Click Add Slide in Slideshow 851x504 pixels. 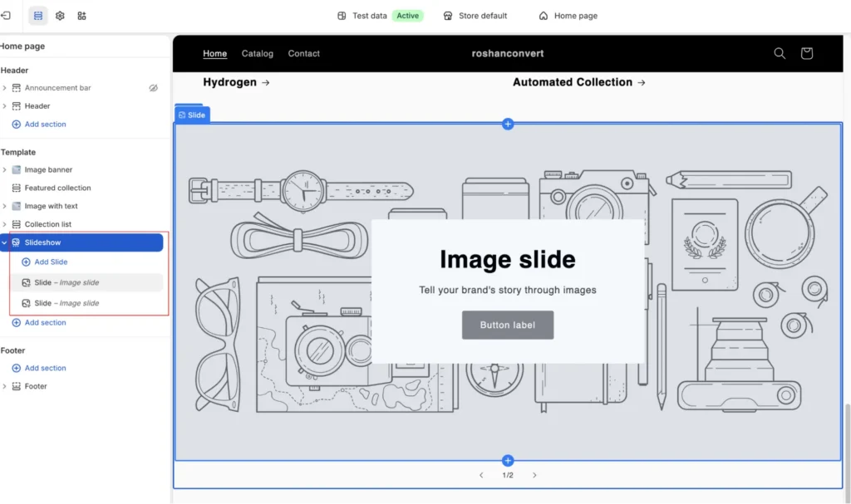[x=45, y=262]
